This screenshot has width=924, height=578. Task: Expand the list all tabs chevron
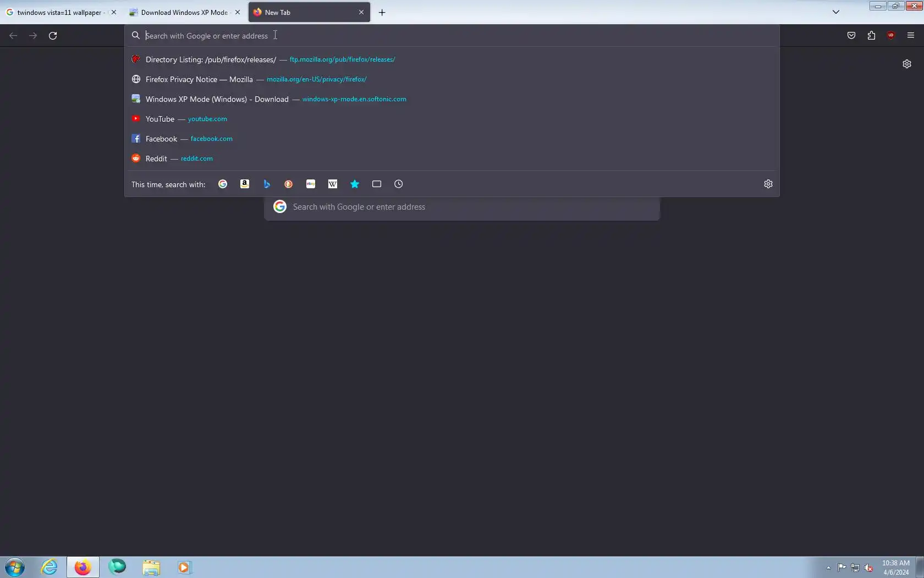[836, 12]
